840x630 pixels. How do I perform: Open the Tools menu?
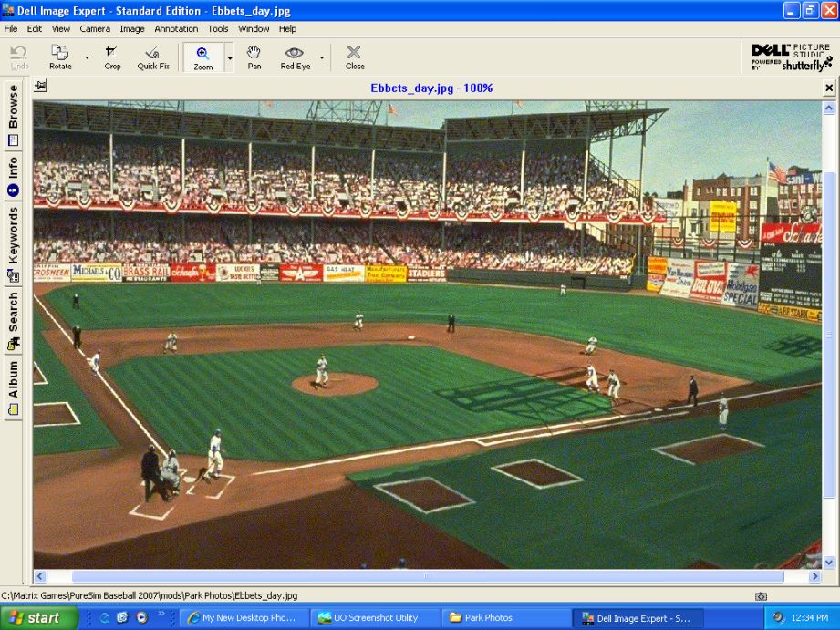(x=218, y=29)
